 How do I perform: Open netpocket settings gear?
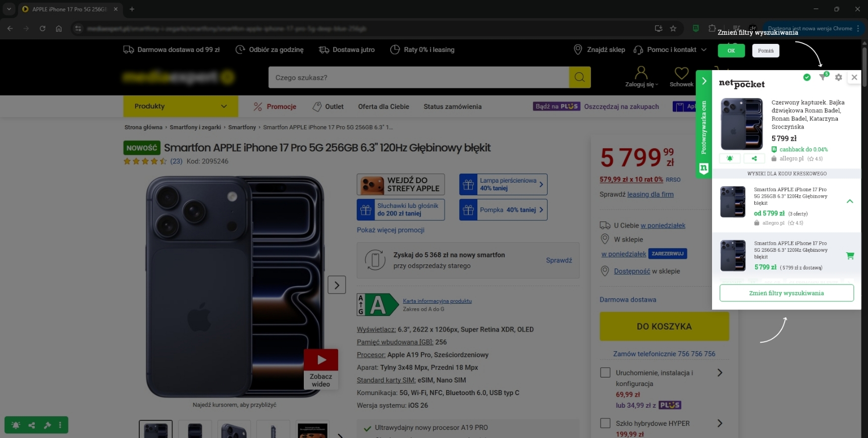[x=838, y=77]
